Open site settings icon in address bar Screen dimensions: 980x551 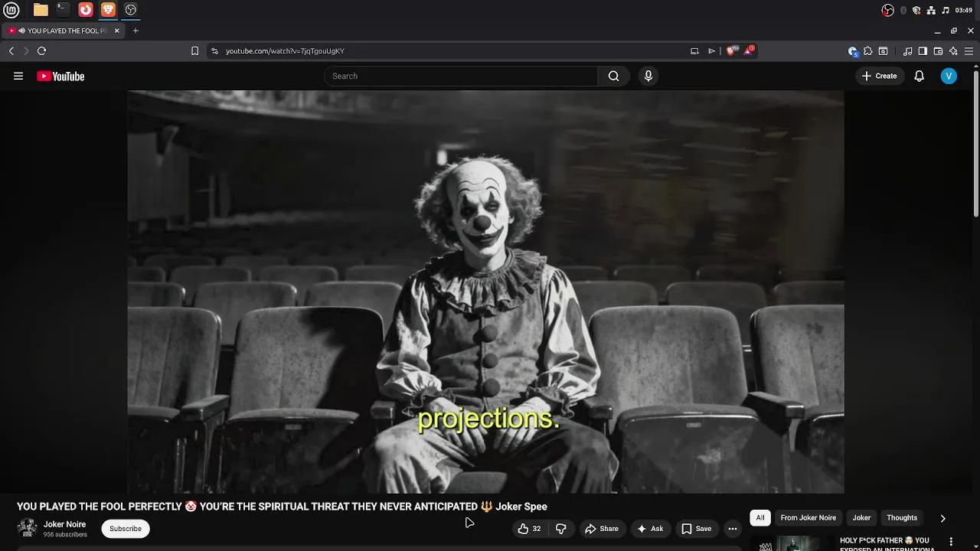(x=214, y=51)
